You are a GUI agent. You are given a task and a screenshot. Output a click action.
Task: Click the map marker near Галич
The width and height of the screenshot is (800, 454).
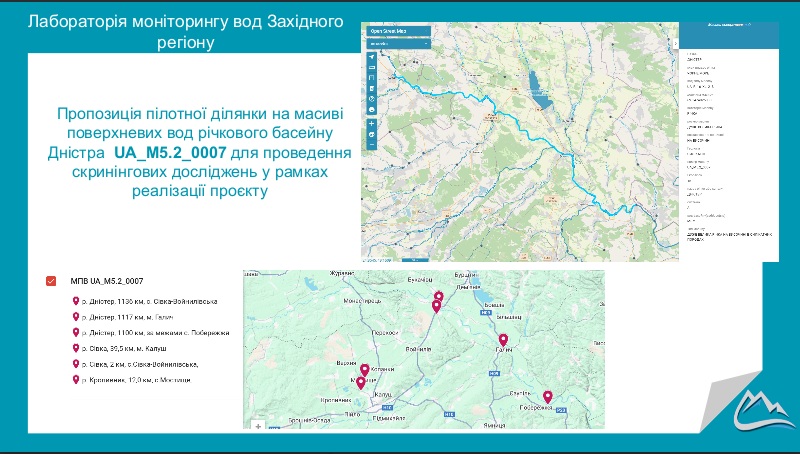pos(503,341)
